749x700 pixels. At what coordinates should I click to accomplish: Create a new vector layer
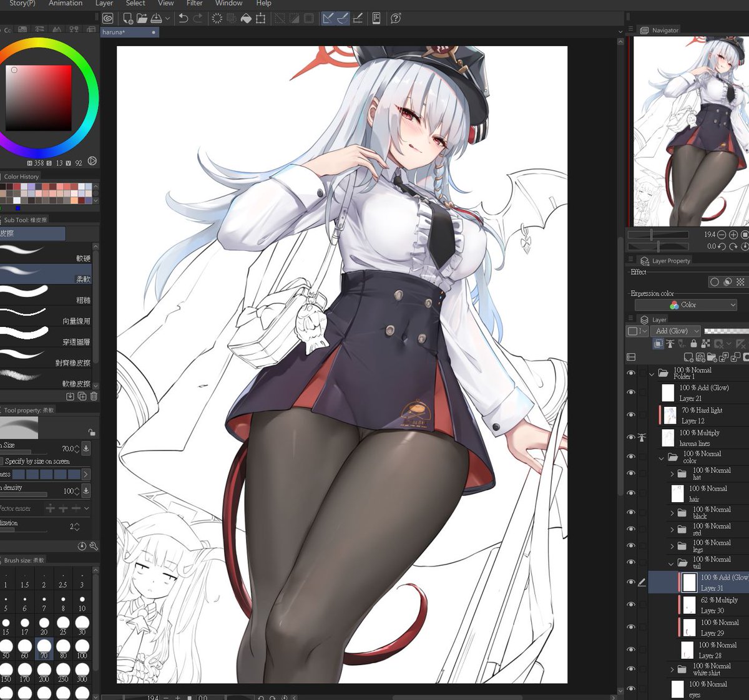pyautogui.click(x=700, y=357)
